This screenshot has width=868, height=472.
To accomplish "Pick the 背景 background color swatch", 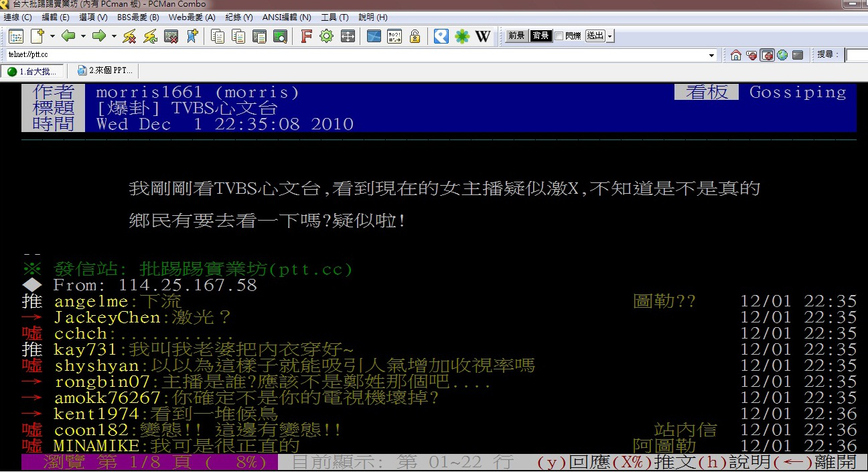I will (541, 36).
